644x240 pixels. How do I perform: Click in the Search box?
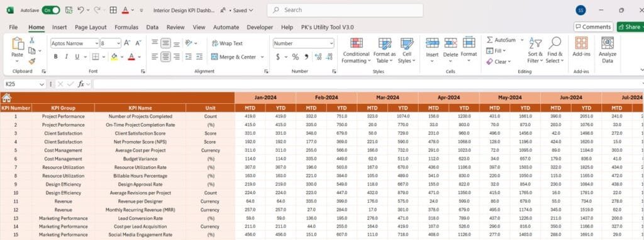pyautogui.click(x=345, y=10)
